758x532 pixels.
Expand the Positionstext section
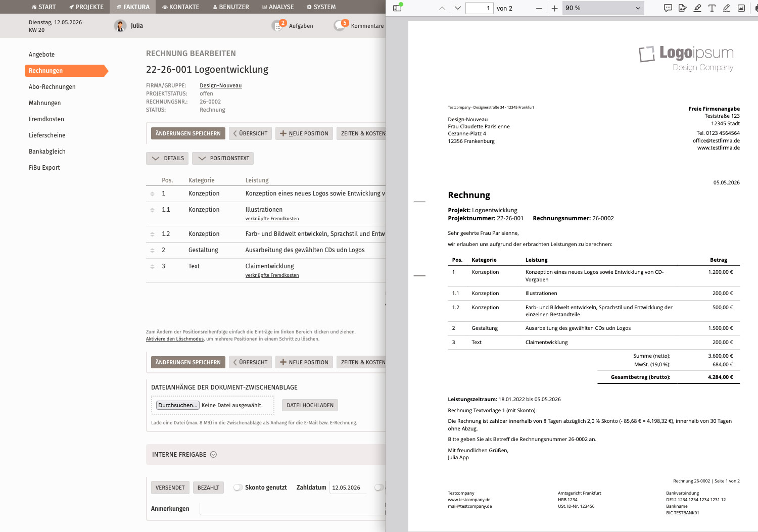coord(223,158)
